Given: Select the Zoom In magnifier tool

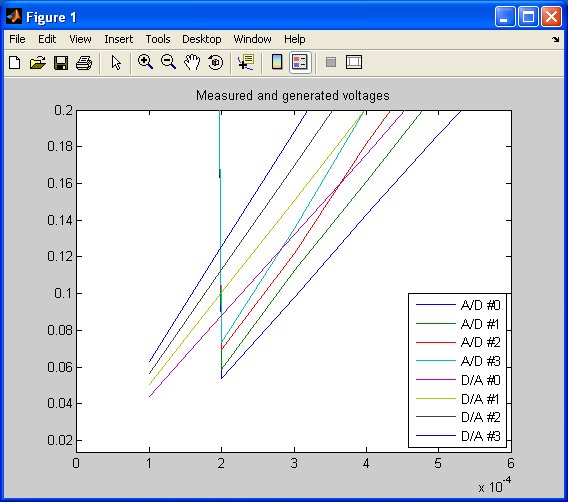Looking at the screenshot, I should click(x=145, y=62).
